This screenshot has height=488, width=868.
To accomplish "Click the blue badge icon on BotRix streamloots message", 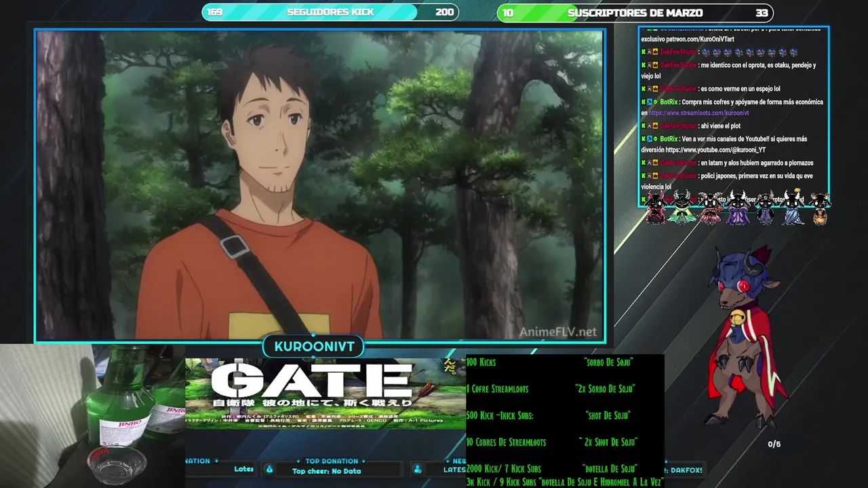I will [x=649, y=102].
